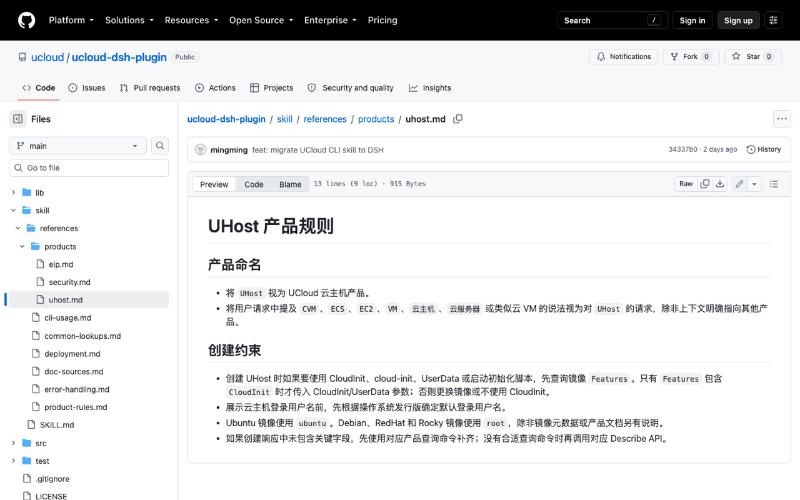Open the Projects tab
The image size is (800, 500).
(x=271, y=88)
